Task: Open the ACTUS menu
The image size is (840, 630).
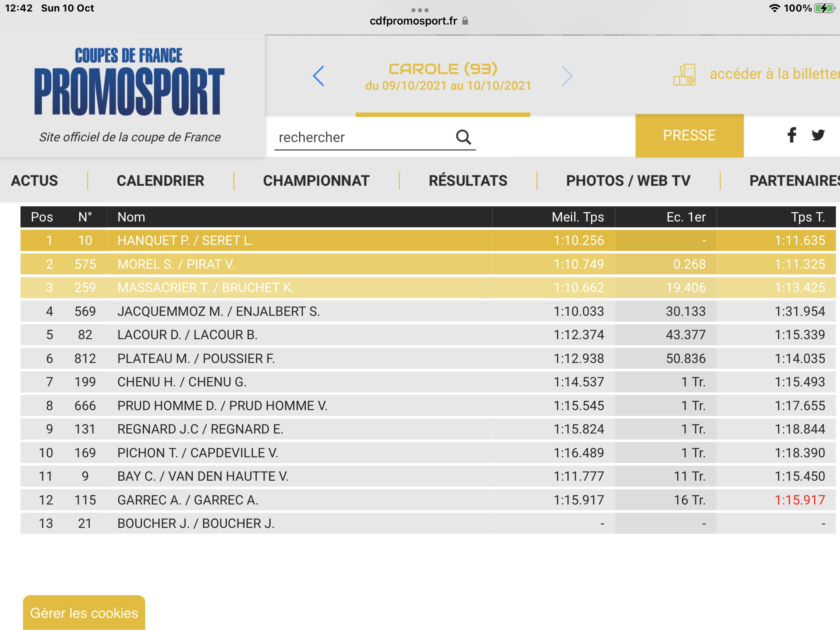Action: coord(34,181)
